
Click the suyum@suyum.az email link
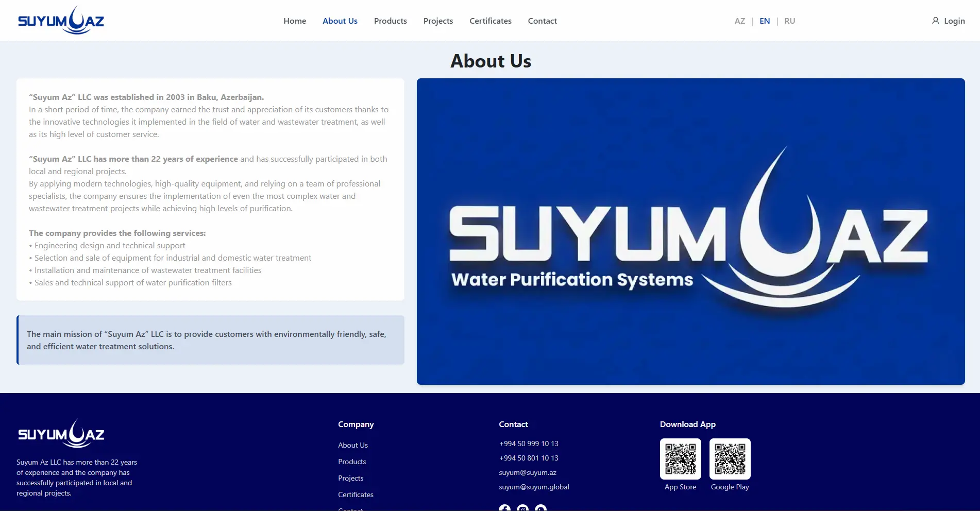pos(527,472)
